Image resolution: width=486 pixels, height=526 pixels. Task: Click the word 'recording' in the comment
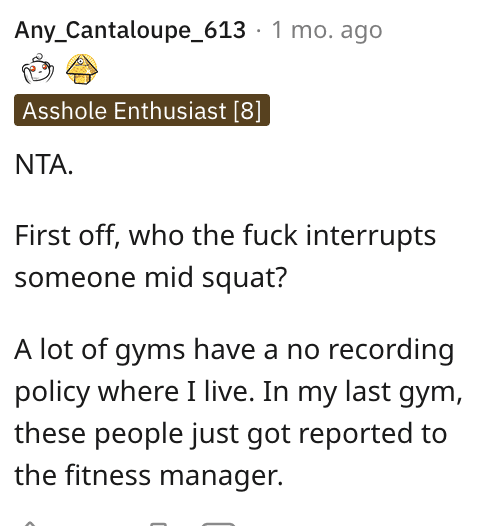point(391,351)
